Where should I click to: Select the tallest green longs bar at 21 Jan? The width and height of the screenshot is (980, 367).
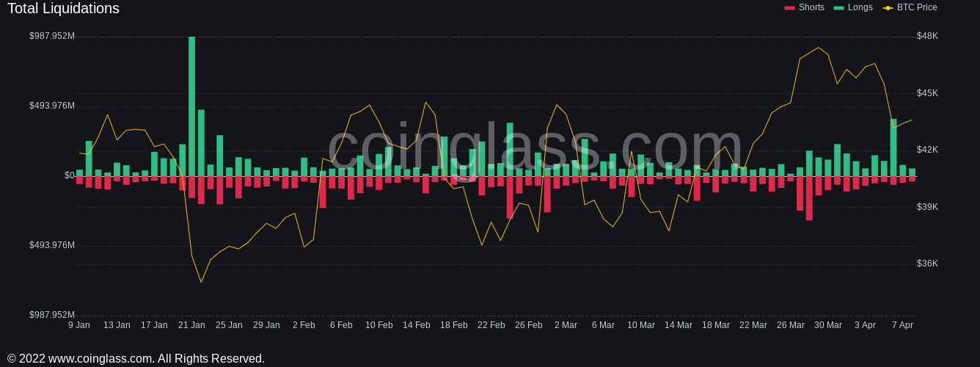coord(191,106)
